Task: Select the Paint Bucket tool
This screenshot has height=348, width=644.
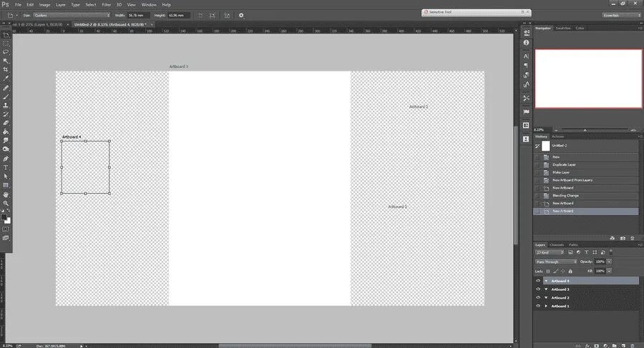Action: [6, 131]
